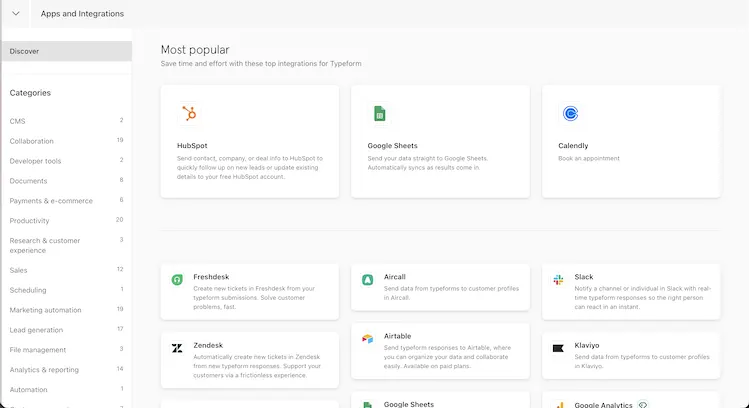Click the Zendesk logo icon
The image size is (749, 408).
(x=177, y=348)
